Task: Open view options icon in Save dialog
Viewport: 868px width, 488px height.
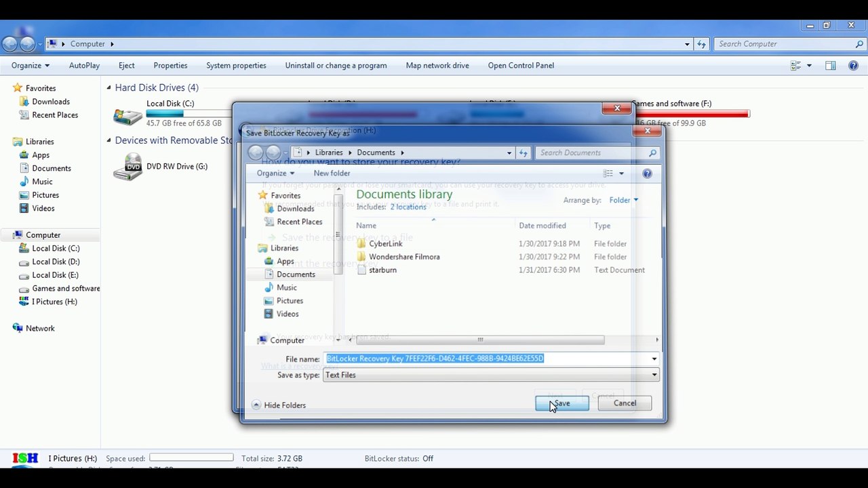Action: tap(608, 174)
